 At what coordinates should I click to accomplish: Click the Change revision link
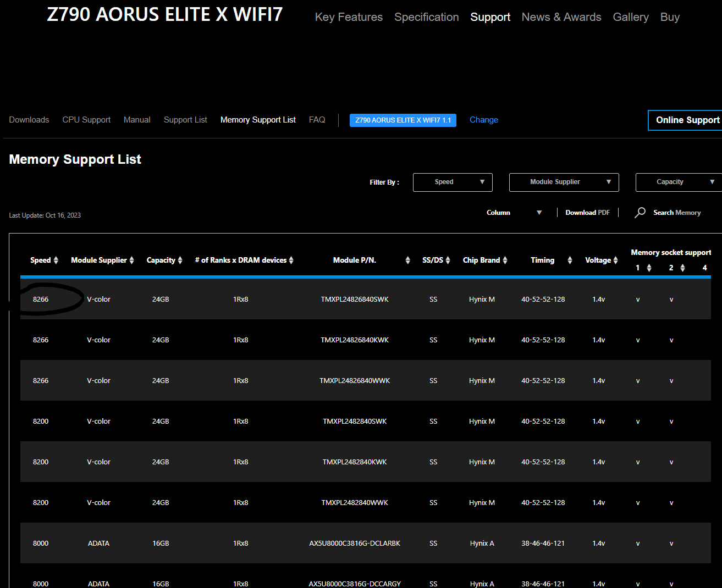point(484,120)
